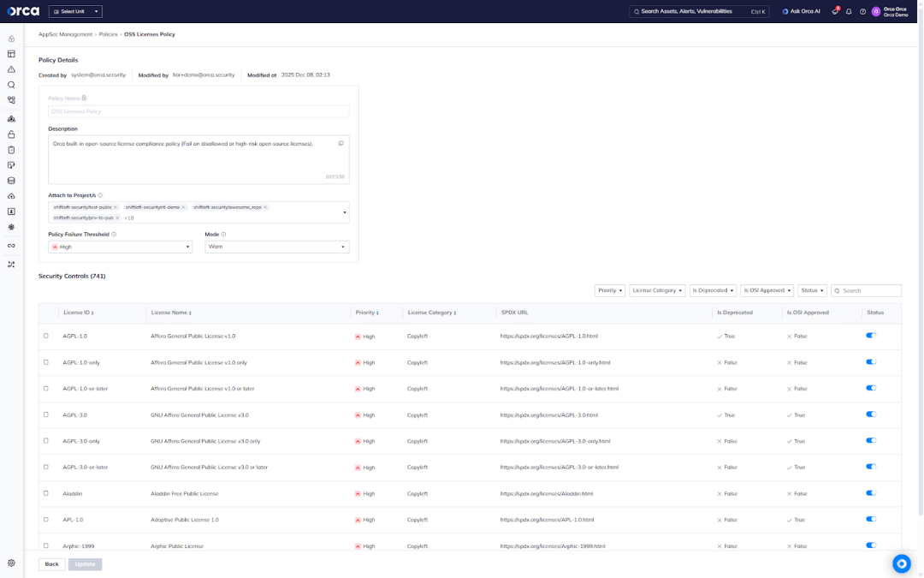Select the Inventory nodes icon in sidebar
Viewport: 924px width, 578px height.
click(x=10, y=99)
